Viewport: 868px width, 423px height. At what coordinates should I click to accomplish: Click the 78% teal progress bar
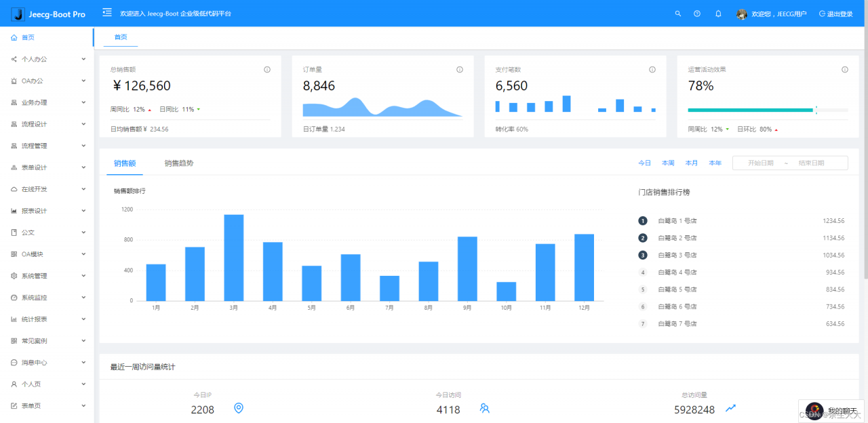tap(751, 110)
